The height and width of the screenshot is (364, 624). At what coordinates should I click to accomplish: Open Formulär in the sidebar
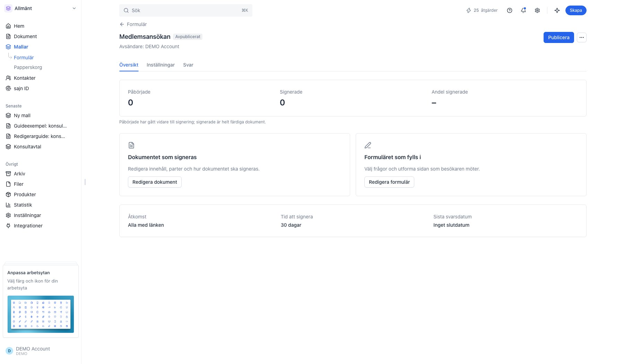[x=24, y=58]
